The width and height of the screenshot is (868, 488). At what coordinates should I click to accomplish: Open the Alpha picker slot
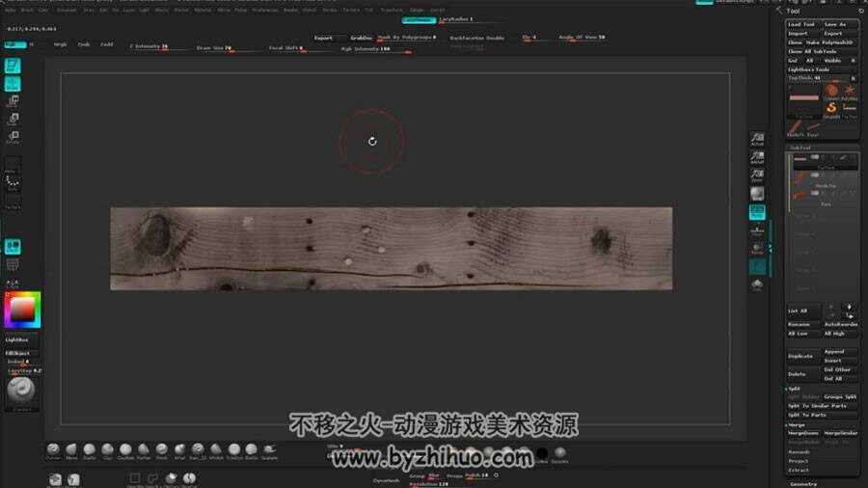click(x=13, y=164)
